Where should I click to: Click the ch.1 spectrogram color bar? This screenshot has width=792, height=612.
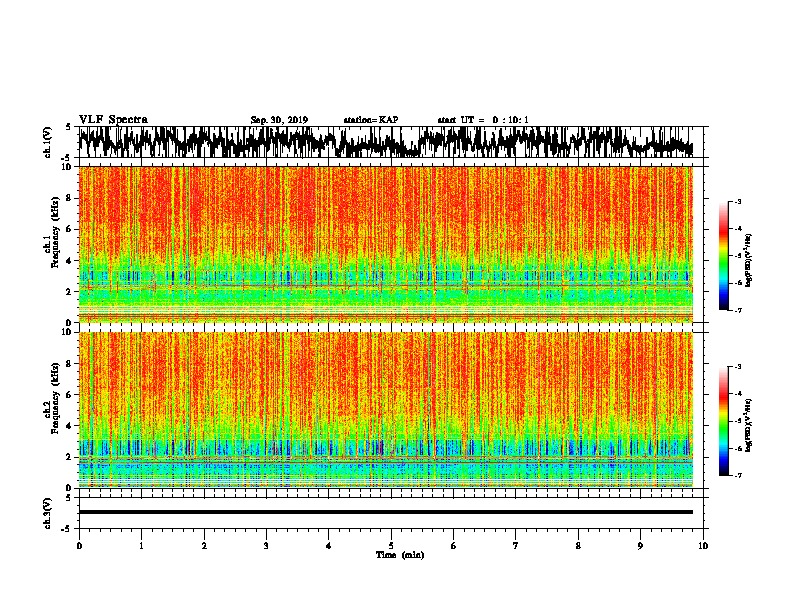pyautogui.click(x=723, y=256)
